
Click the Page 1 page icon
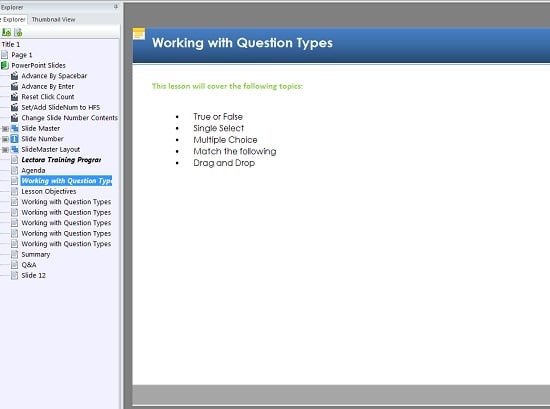[x=5, y=55]
